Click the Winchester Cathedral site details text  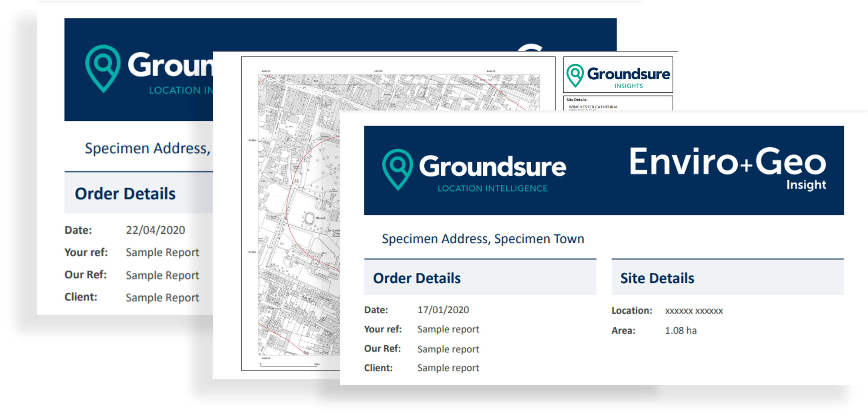[x=593, y=107]
